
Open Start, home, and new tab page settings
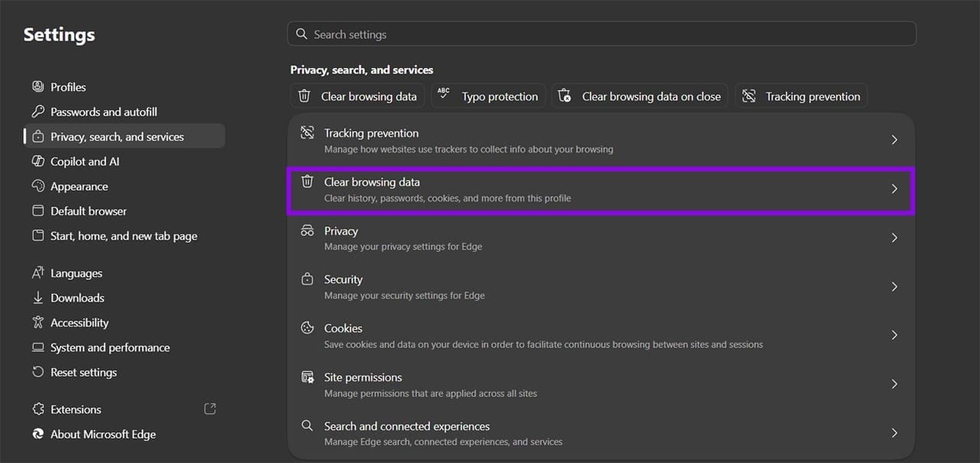pos(124,236)
